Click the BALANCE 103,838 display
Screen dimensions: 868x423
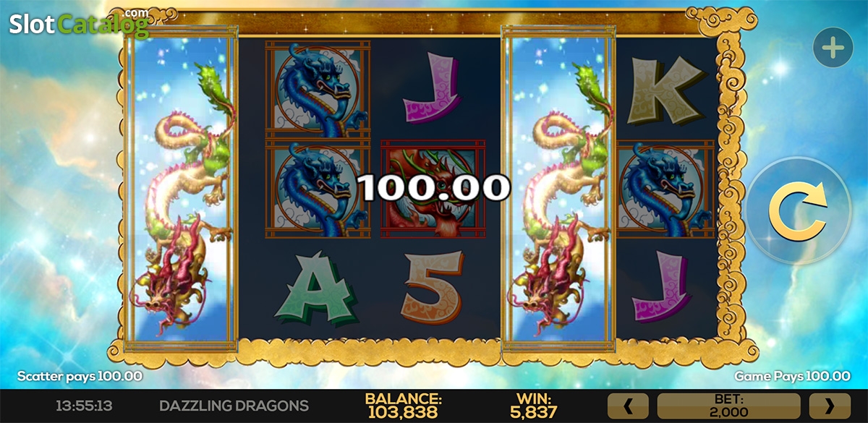coord(403,406)
